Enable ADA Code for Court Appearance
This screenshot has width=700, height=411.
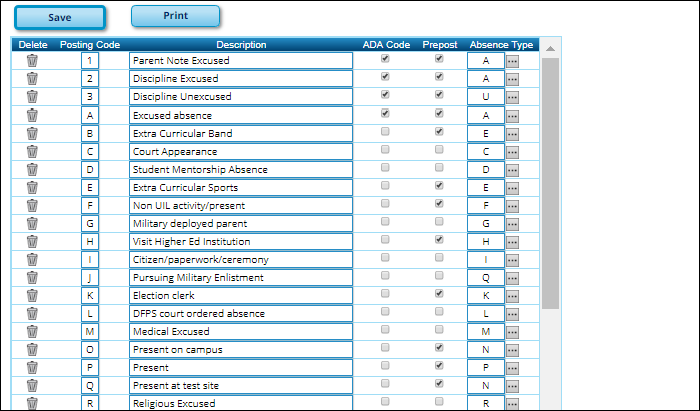[385, 149]
